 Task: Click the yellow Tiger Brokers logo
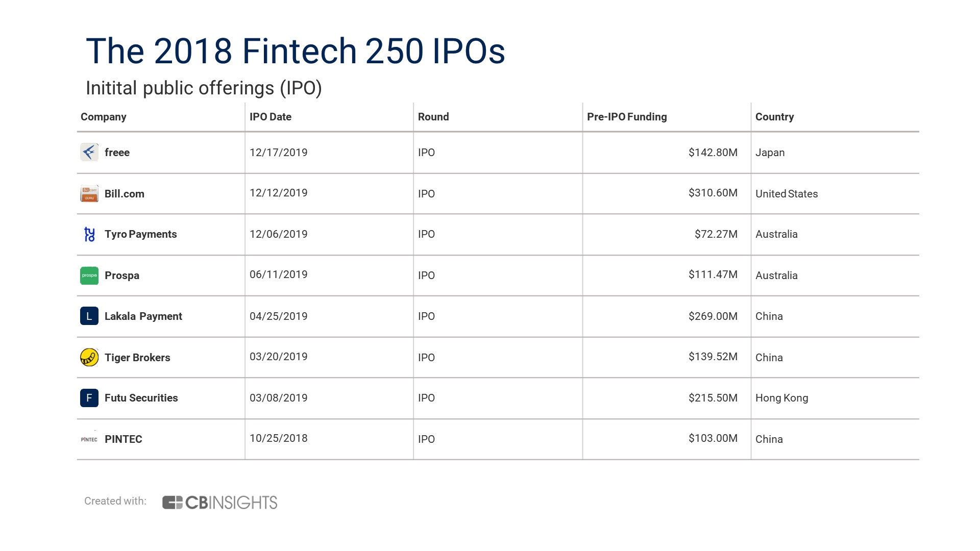point(89,357)
